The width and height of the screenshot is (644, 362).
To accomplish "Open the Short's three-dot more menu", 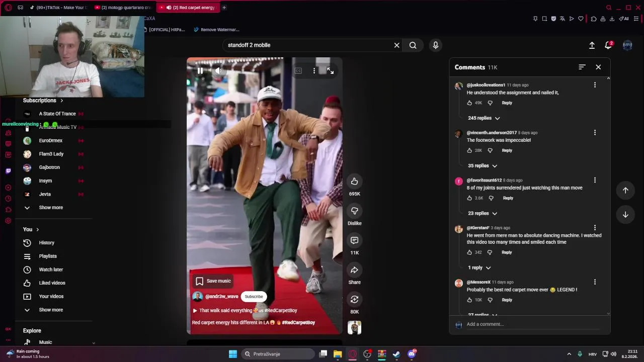I will click(314, 71).
